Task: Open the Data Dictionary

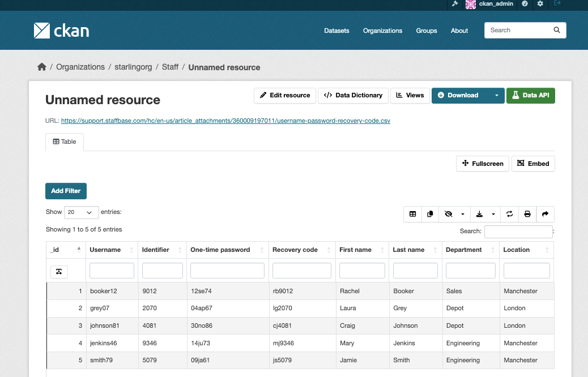Action: [353, 96]
